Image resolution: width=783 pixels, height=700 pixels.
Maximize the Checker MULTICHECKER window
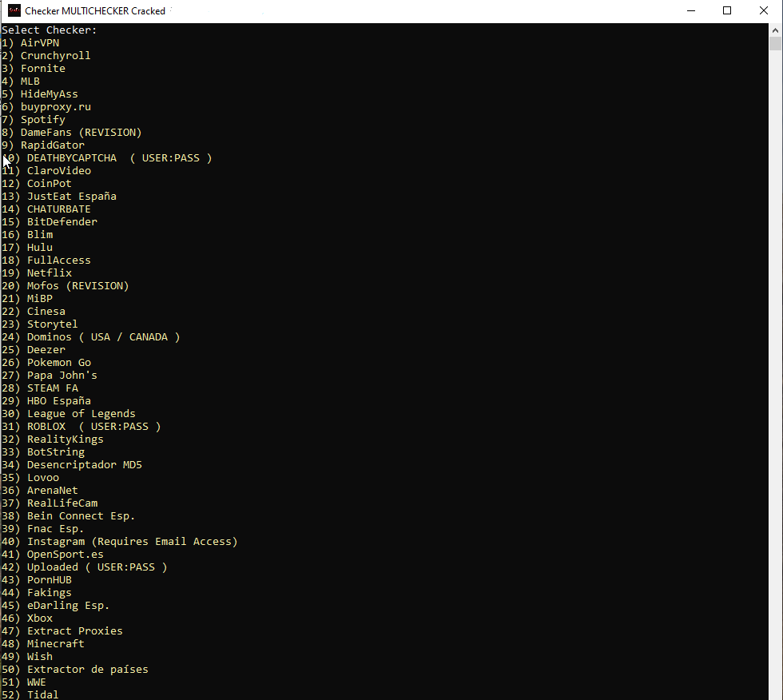click(727, 10)
